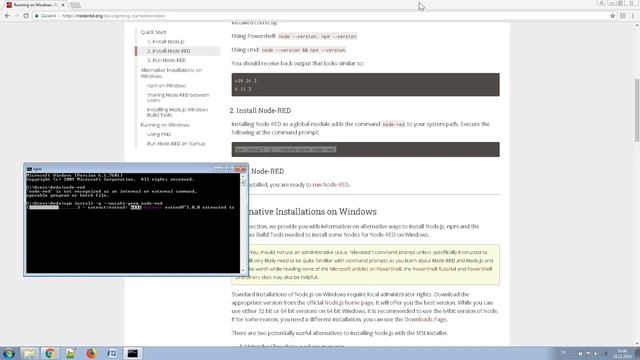Open Chrome menu icon at top right
The width and height of the screenshot is (640, 360).
[x=633, y=16]
